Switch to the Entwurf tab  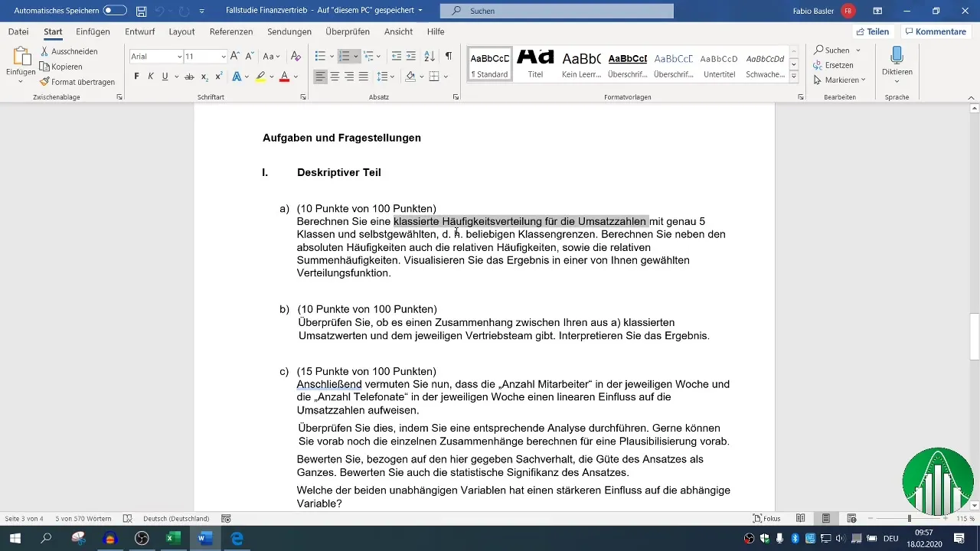point(139,31)
